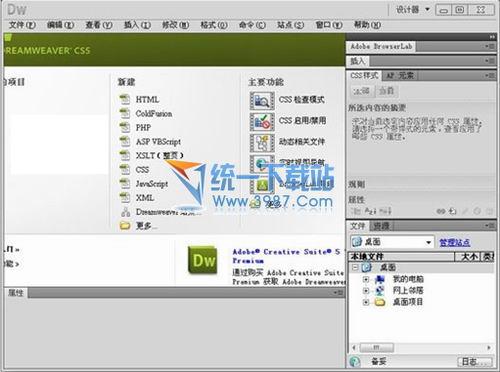This screenshot has height=372, width=500.
Task: Click the 本地文件 column header
Action: coord(402,256)
